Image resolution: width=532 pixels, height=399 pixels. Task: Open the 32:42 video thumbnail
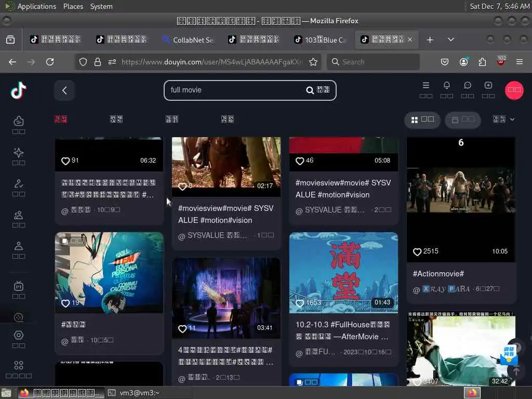tap(461, 349)
